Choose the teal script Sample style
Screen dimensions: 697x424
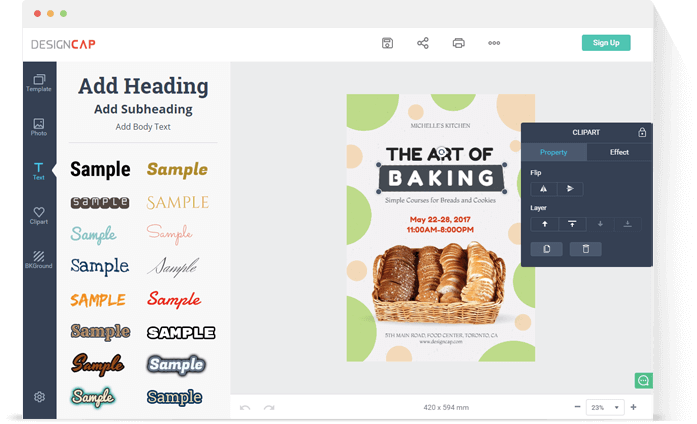[x=93, y=234]
